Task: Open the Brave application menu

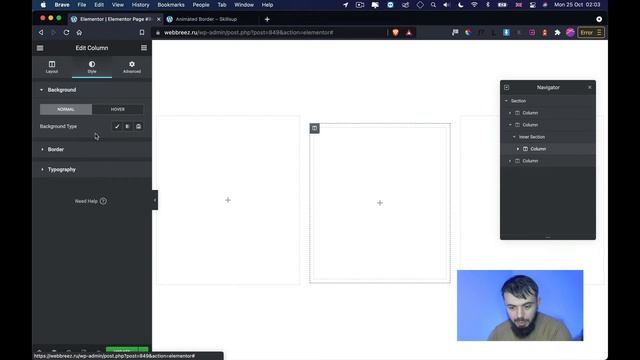Action: click(62, 5)
